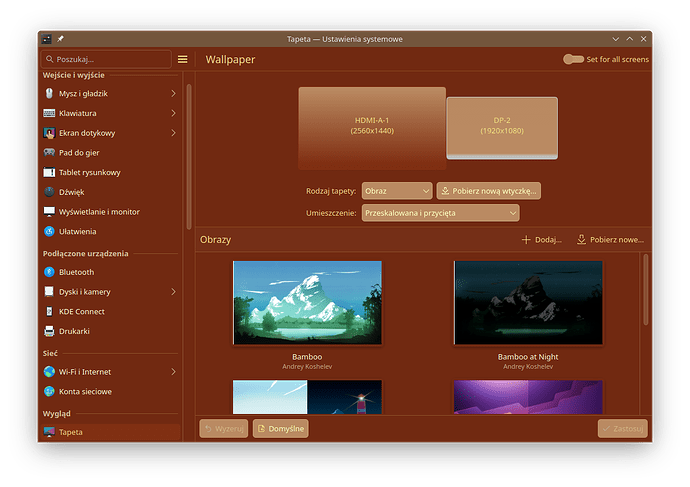Image resolution: width=690 pixels, height=487 pixels.
Task: Click the sidebar vertical scrollbar
Action: (x=189, y=157)
